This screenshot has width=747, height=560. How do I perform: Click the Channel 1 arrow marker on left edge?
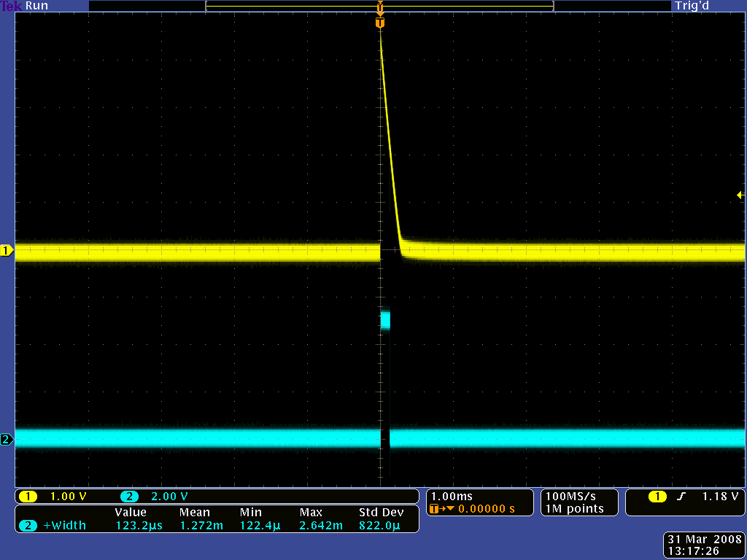pos(6,250)
